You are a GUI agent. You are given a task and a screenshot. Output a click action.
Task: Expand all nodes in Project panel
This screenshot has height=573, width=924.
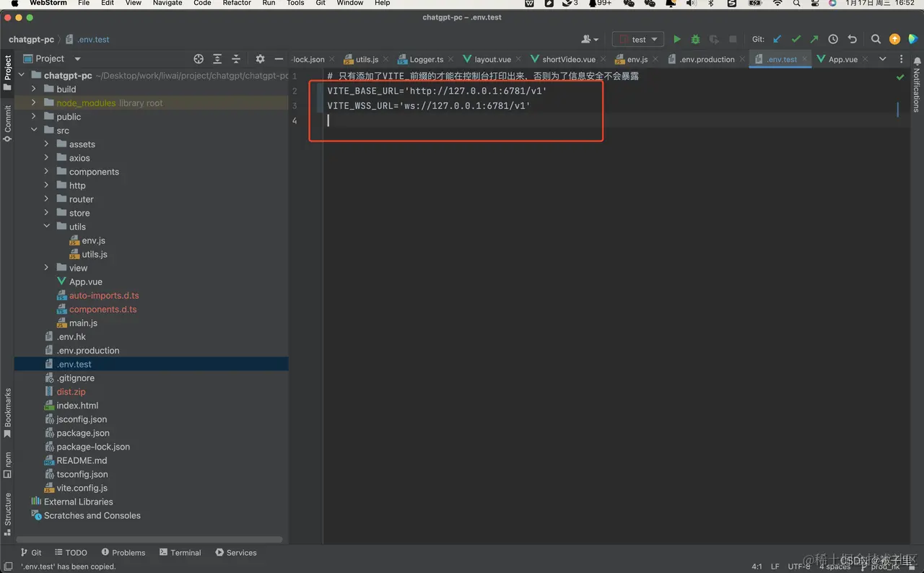coord(217,58)
